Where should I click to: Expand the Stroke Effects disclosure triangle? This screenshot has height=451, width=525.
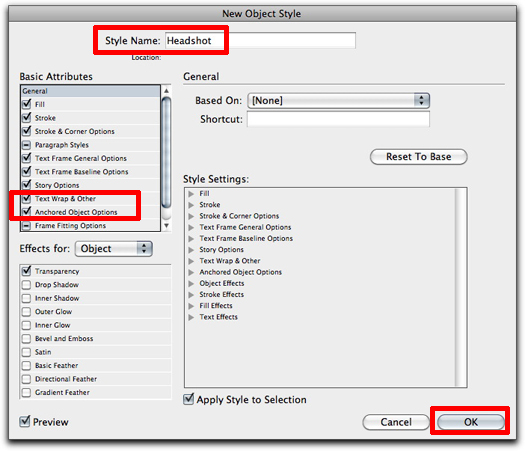[x=191, y=295]
